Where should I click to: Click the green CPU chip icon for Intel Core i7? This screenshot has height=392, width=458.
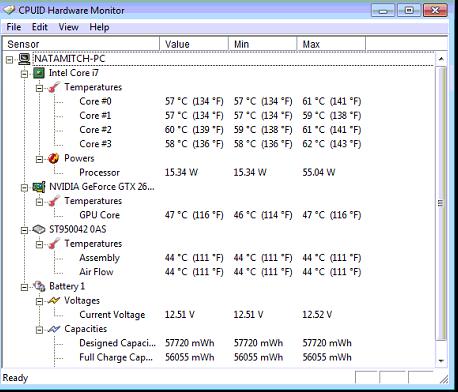point(39,73)
